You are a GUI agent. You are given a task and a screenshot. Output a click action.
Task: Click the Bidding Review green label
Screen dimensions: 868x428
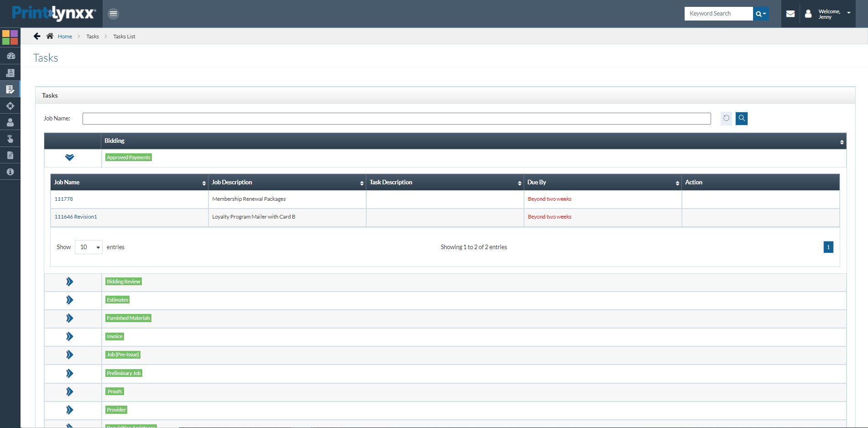(x=124, y=282)
